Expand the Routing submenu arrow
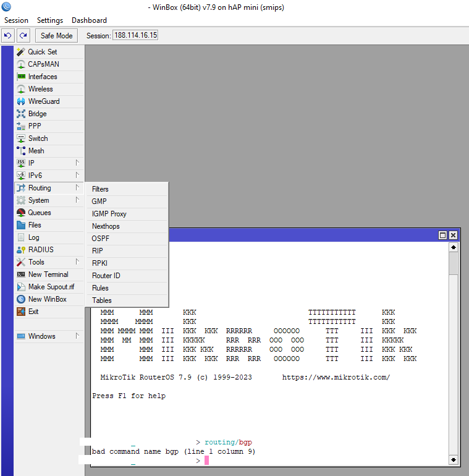This screenshot has height=476, width=469. tap(77, 187)
